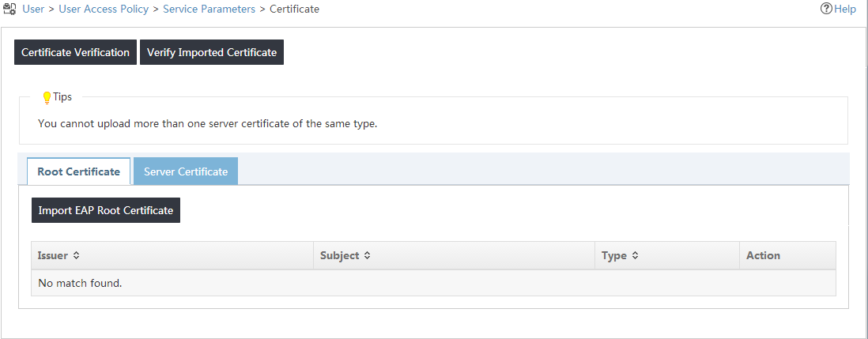This screenshot has height=339, width=868.
Task: Click the Type column sort arrows
Action: pyautogui.click(x=636, y=255)
